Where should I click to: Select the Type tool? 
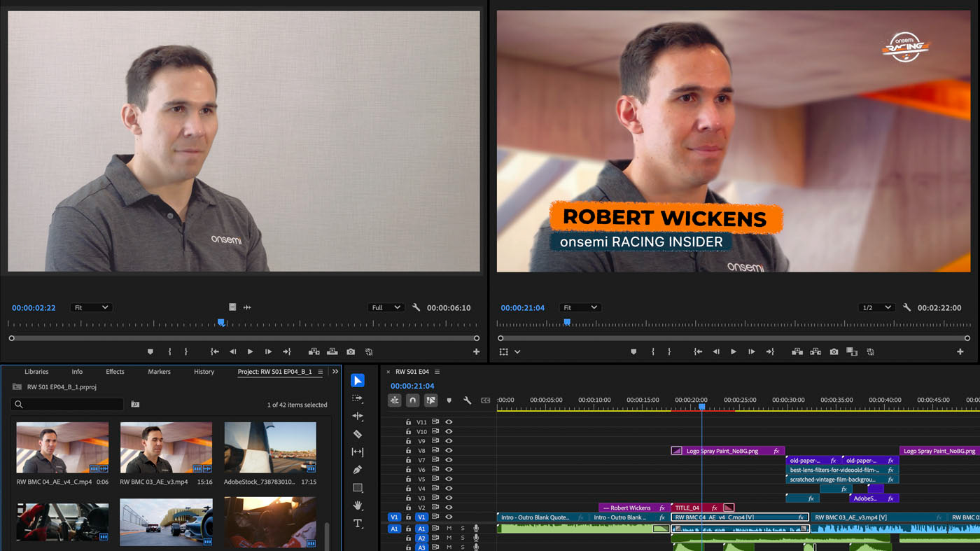tap(358, 524)
